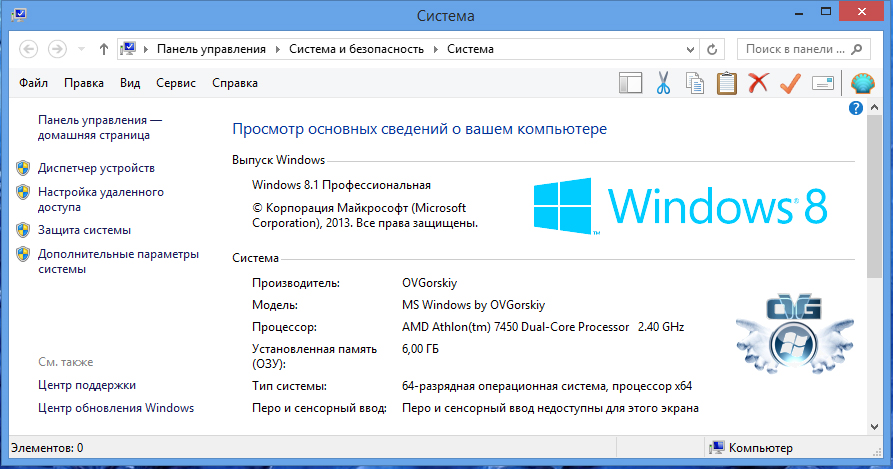
Task: Open 'Центр обновления Windows' link
Action: coord(116,408)
